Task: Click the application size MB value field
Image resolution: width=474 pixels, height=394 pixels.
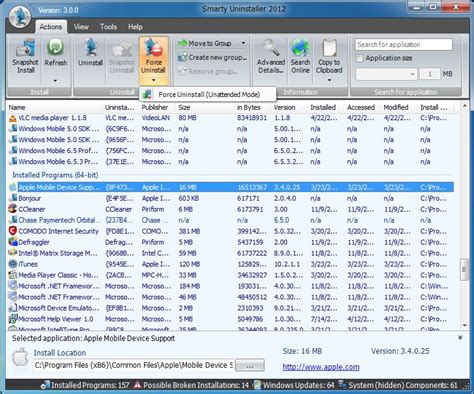Action: (430, 74)
